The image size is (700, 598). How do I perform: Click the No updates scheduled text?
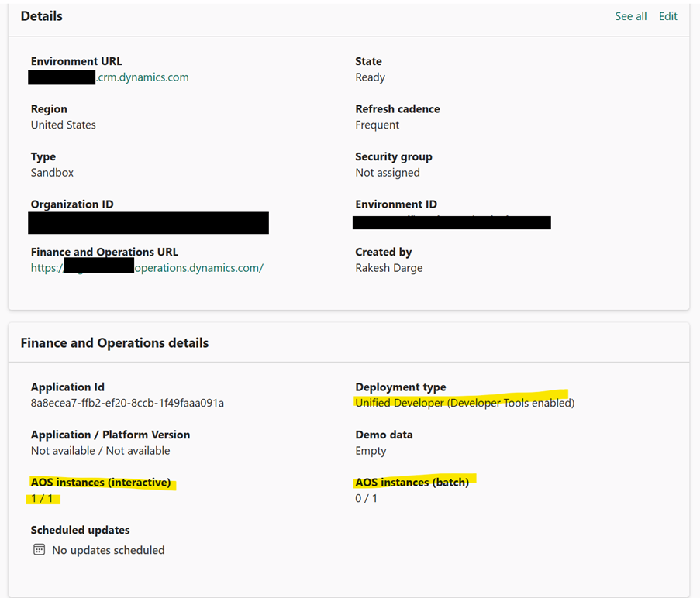pos(109,550)
